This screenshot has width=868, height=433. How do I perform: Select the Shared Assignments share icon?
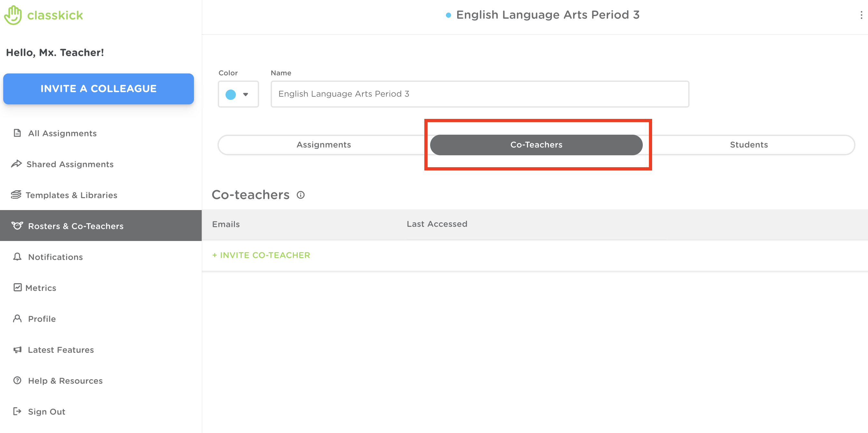pos(17,164)
